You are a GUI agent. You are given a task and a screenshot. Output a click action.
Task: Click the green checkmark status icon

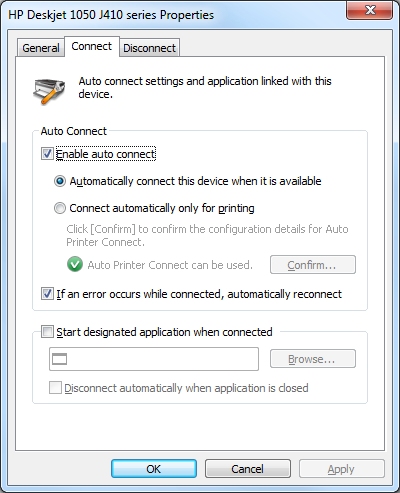[75, 264]
